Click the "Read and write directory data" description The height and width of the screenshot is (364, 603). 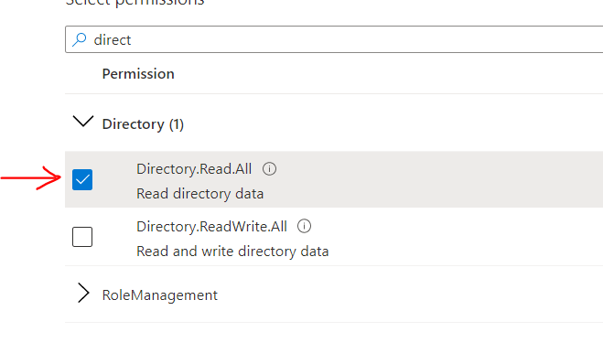(x=232, y=252)
